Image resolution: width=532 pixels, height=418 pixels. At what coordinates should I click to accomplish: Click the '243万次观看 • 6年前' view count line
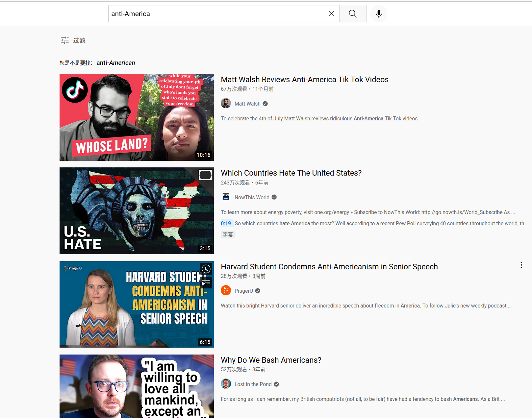pyautogui.click(x=244, y=183)
